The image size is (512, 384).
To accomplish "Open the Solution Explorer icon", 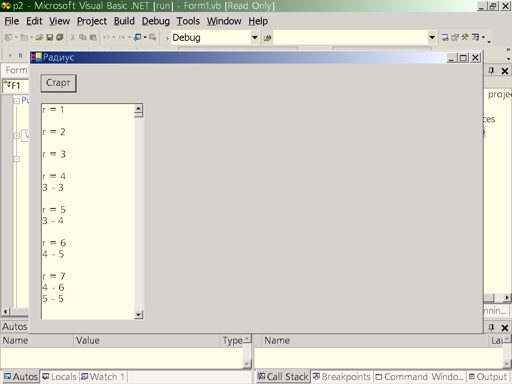I will click(x=445, y=37).
